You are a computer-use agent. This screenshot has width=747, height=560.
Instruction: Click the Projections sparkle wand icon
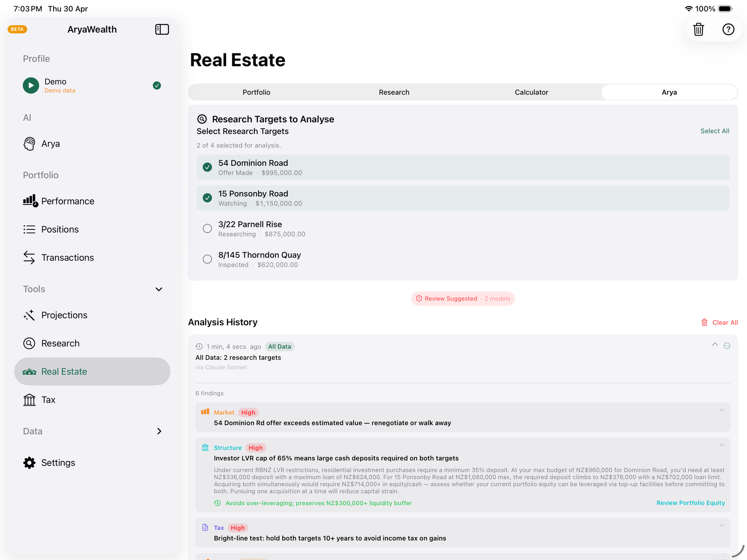[29, 315]
